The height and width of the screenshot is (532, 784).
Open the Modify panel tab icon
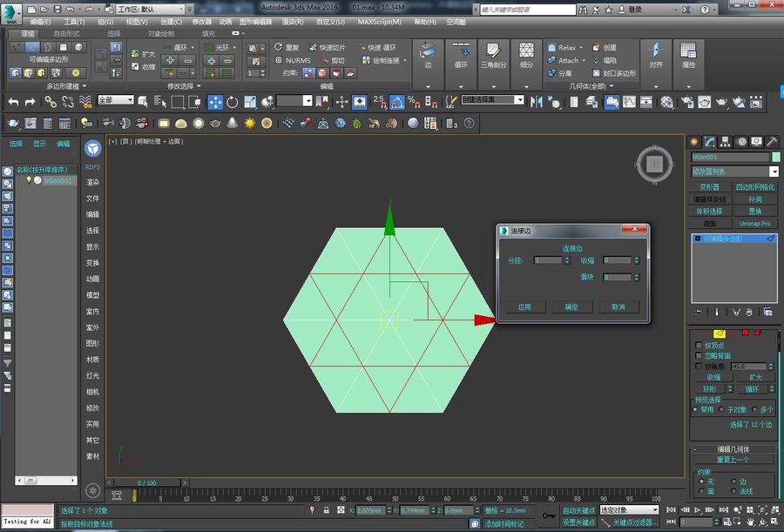(x=709, y=142)
